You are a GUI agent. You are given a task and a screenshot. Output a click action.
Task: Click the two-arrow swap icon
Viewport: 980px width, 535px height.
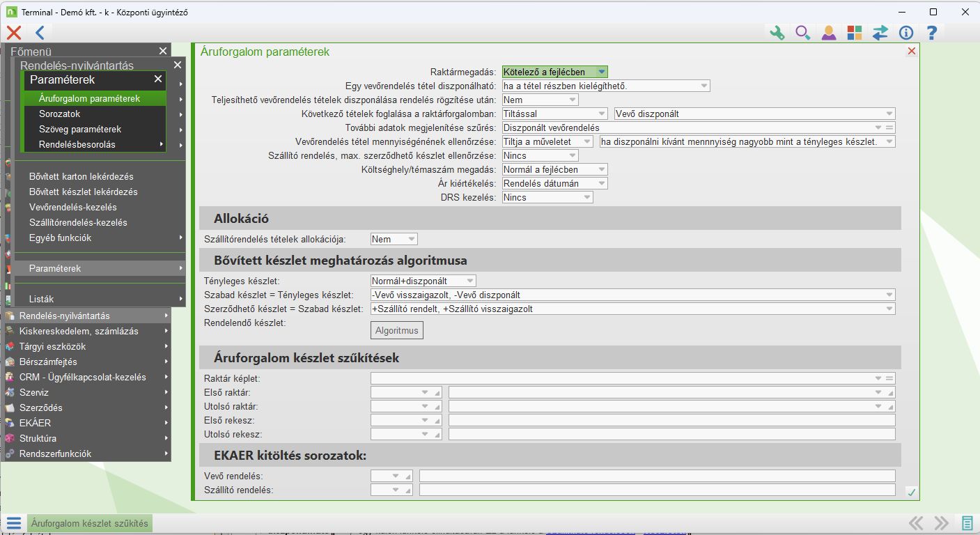[880, 33]
